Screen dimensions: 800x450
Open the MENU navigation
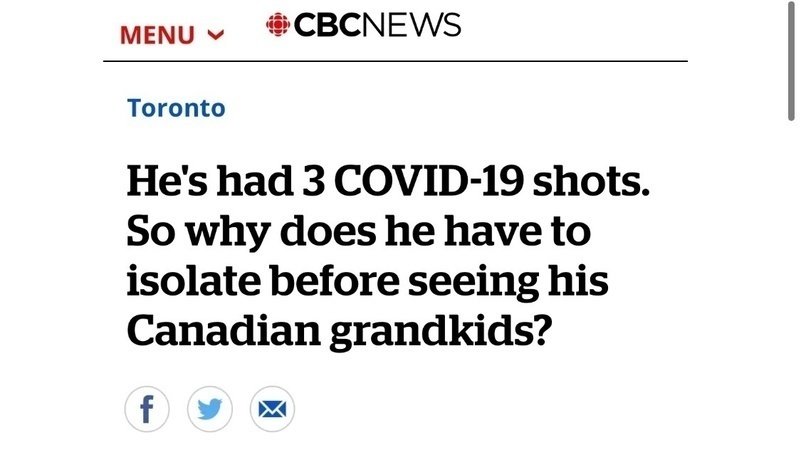(158, 34)
